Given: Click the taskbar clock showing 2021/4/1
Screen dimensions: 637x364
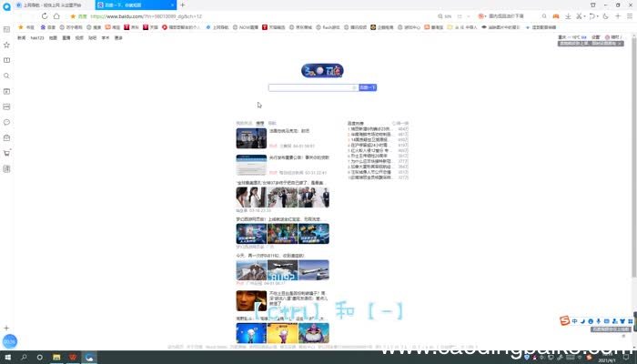Looking at the screenshot, I should pos(607,358).
